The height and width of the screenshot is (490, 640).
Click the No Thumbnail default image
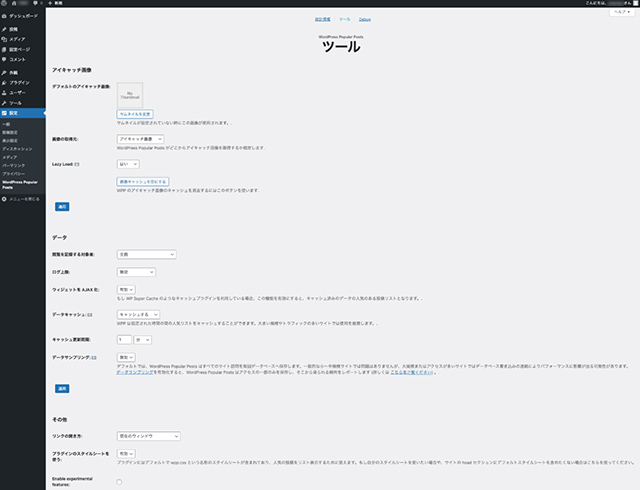130,95
